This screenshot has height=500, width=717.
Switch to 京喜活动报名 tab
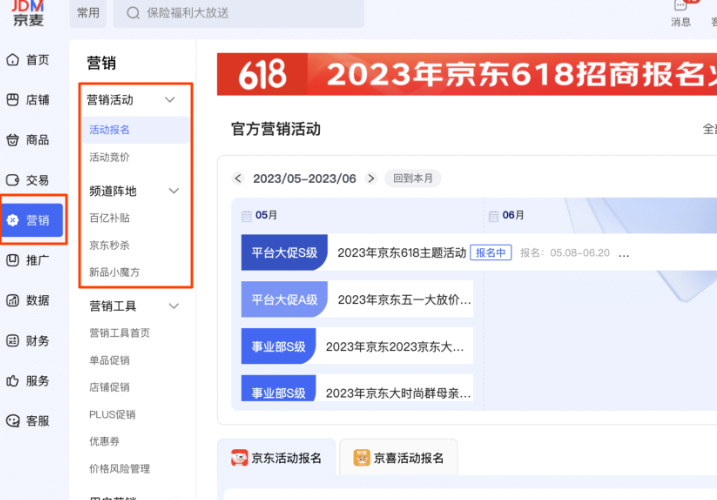(x=398, y=457)
